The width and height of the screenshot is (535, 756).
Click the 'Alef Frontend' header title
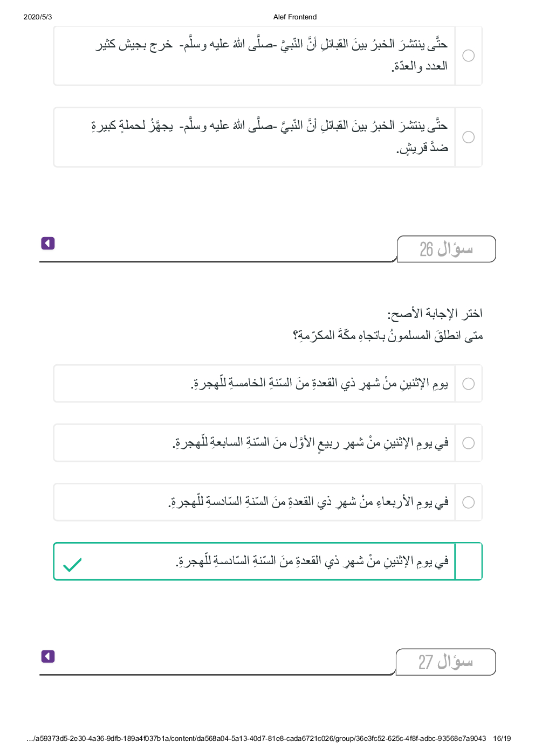click(295, 17)
